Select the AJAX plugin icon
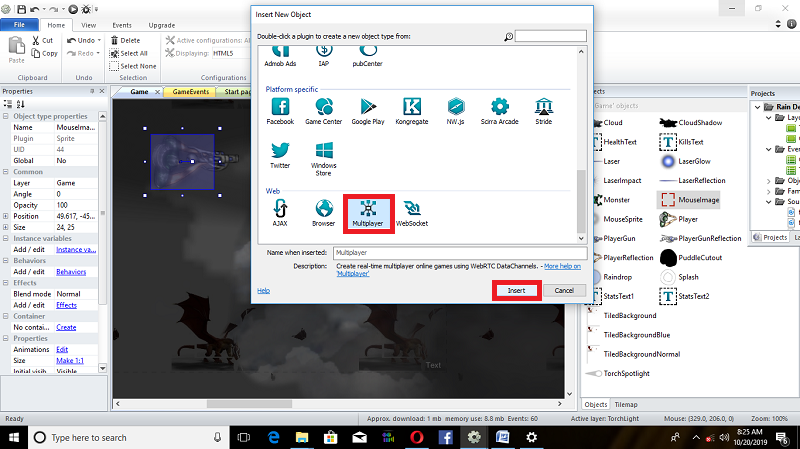 tap(280, 209)
